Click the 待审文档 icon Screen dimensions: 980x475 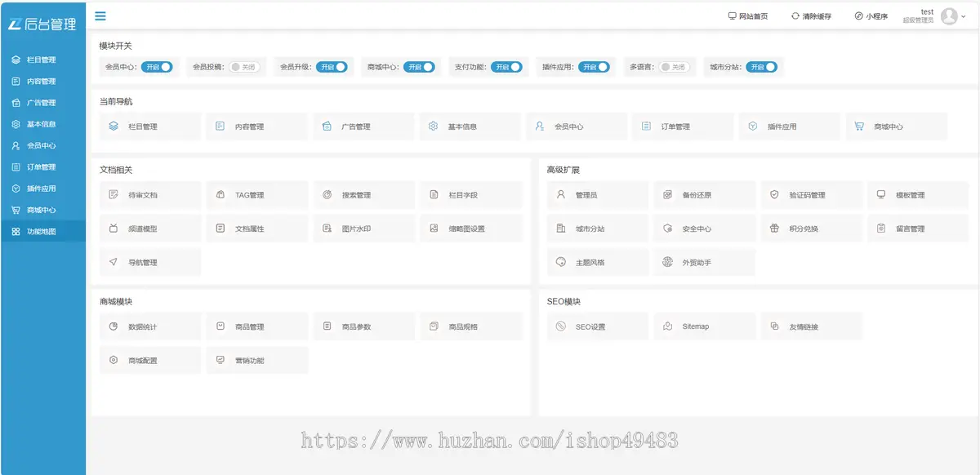click(x=114, y=195)
